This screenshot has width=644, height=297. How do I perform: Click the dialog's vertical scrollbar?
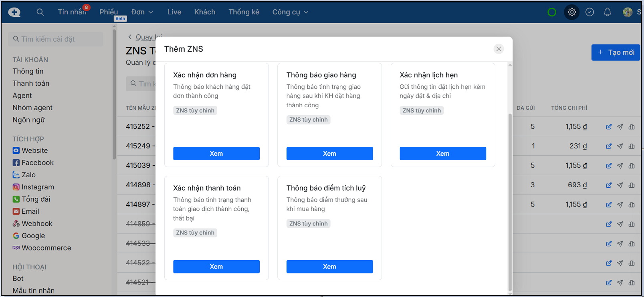[510, 200]
